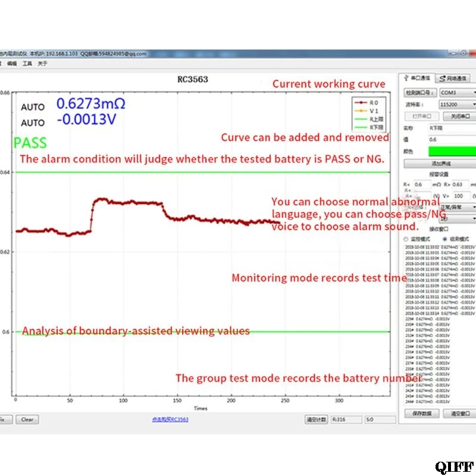The image size is (476, 476).
Task: Click the V> alarm field showing 100
Action: 462,196
